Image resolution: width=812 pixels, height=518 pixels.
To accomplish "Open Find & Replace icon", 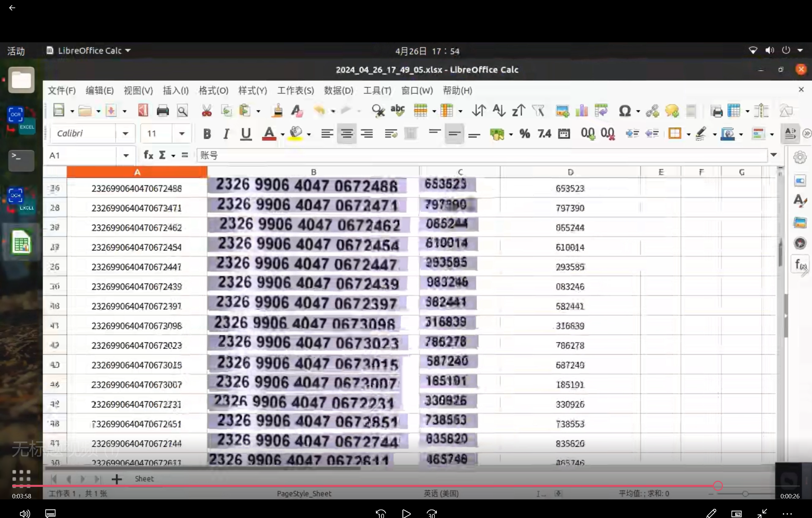I will [378, 111].
